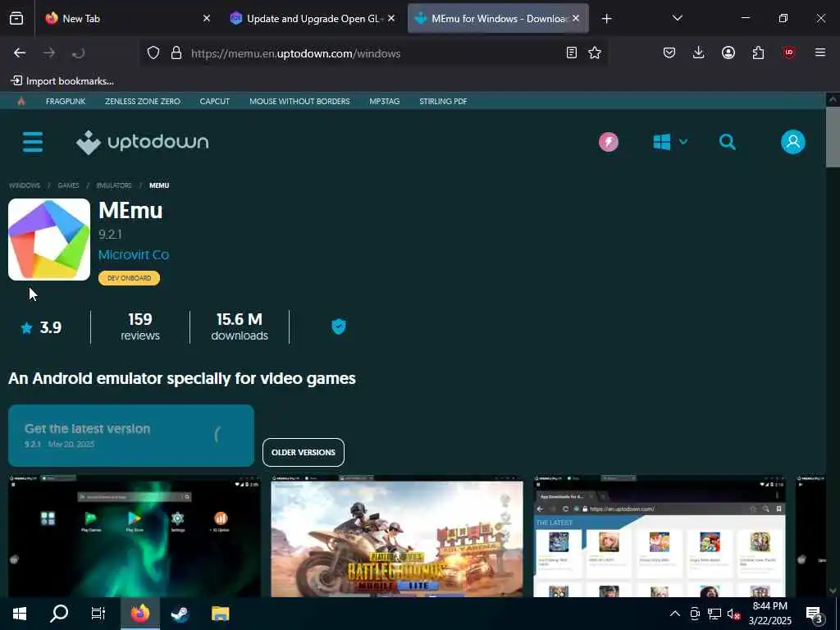Open MOUSE WITHOUT BORDERS trending link
This screenshot has height=630, width=840.
(x=299, y=101)
